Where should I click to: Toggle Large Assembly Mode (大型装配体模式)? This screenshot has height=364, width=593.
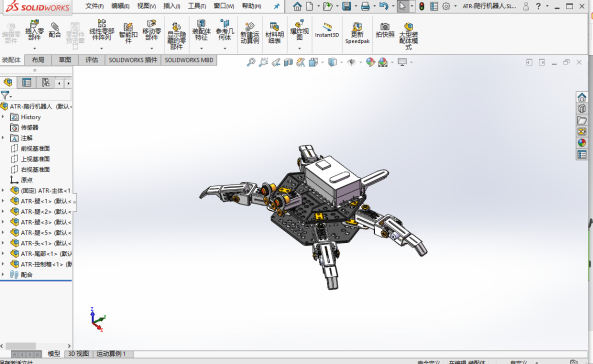(408, 36)
